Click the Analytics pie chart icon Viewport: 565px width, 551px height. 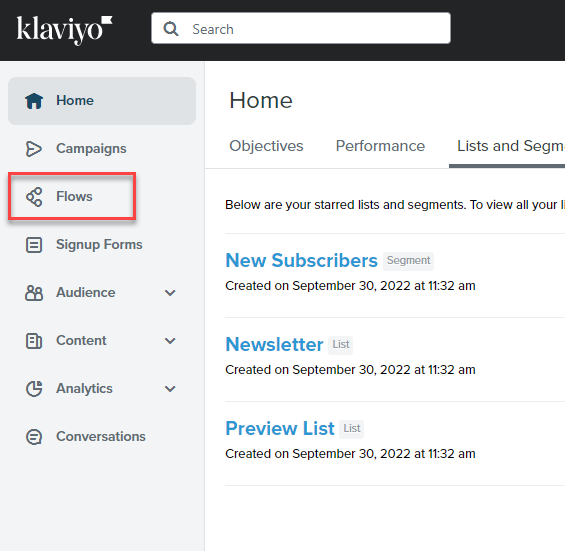pyautogui.click(x=34, y=388)
